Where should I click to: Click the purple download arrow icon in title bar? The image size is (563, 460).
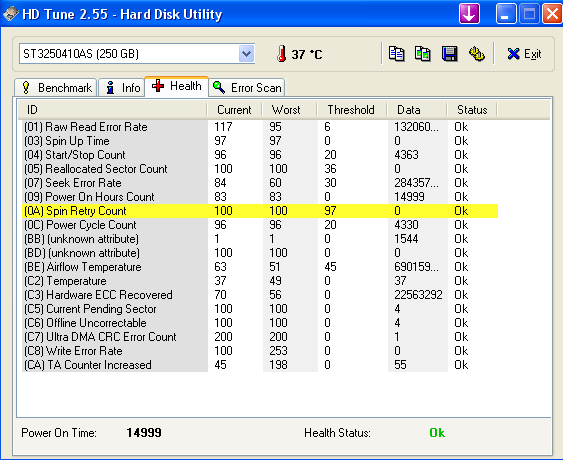469,14
